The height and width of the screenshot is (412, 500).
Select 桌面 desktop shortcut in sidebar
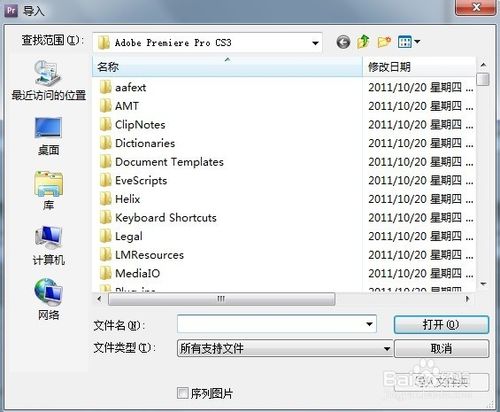click(x=49, y=136)
